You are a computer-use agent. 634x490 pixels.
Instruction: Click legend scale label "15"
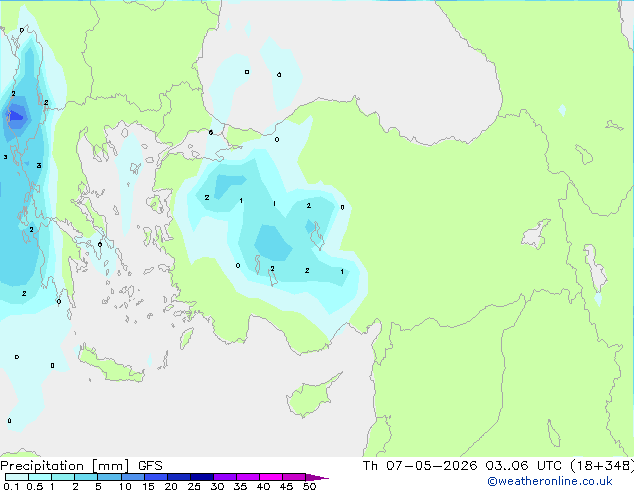[x=148, y=486]
